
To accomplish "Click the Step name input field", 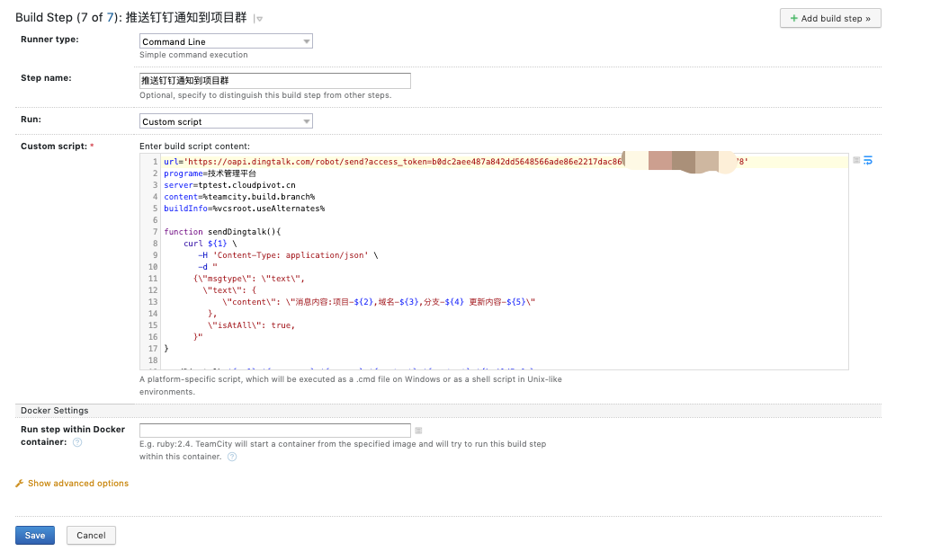I will tap(275, 81).
